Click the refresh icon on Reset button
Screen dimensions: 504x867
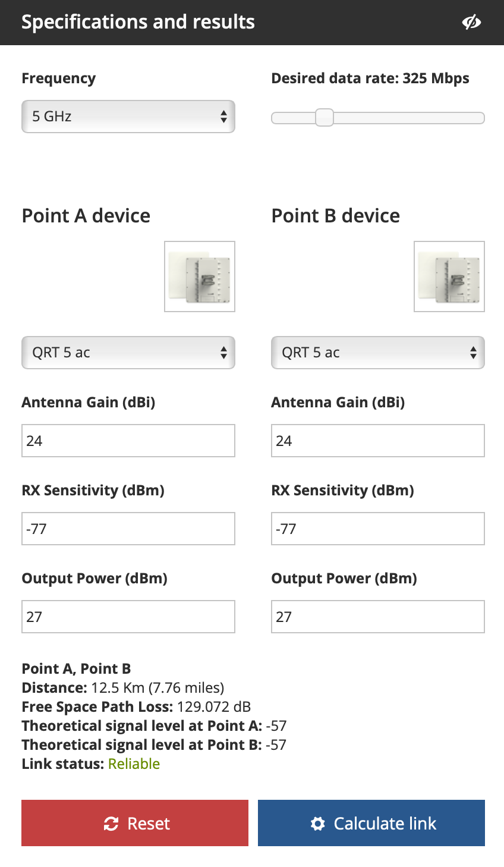(x=111, y=824)
